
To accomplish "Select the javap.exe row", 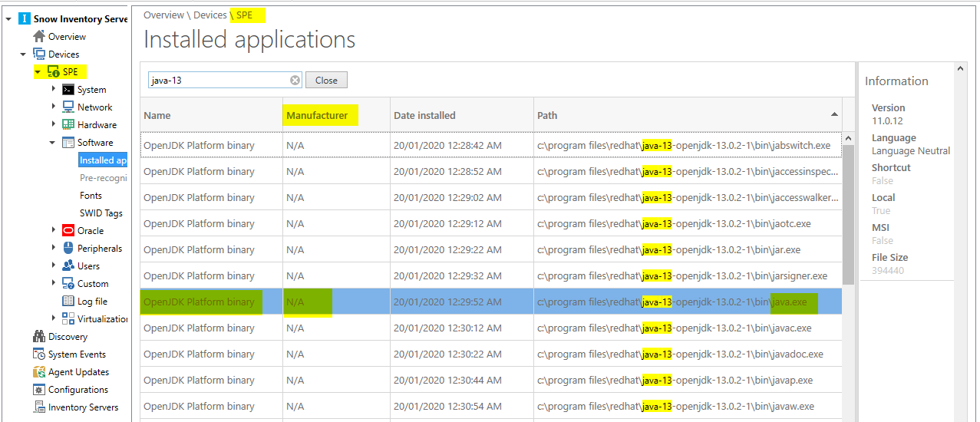I will (491, 380).
